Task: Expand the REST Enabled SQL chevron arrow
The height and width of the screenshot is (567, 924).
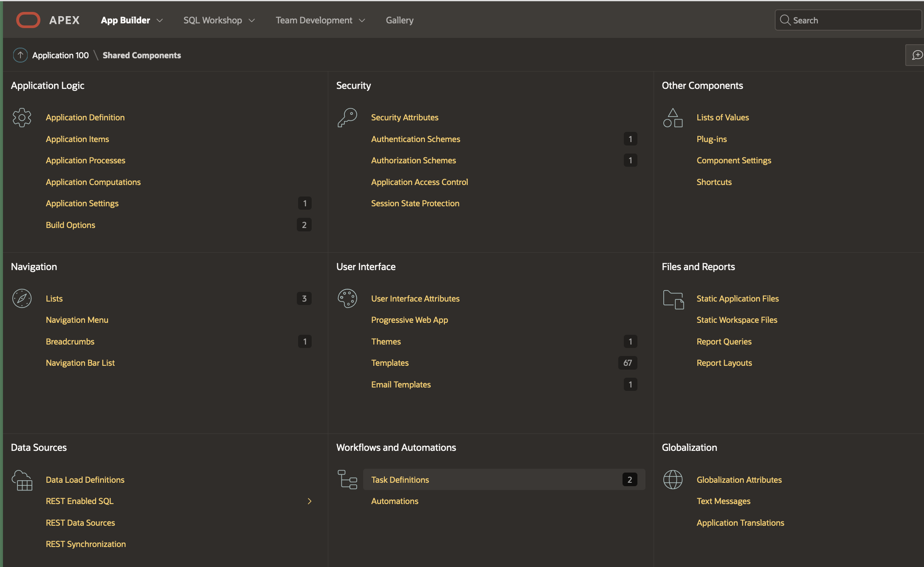Action: (x=310, y=501)
